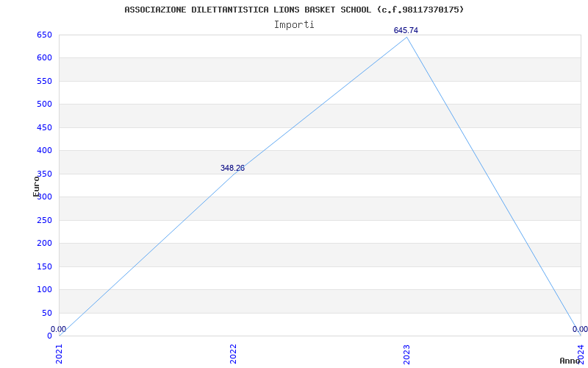The width and height of the screenshot is (588, 368).
Task: Click the 350 y-axis tick
Action: [44, 174]
